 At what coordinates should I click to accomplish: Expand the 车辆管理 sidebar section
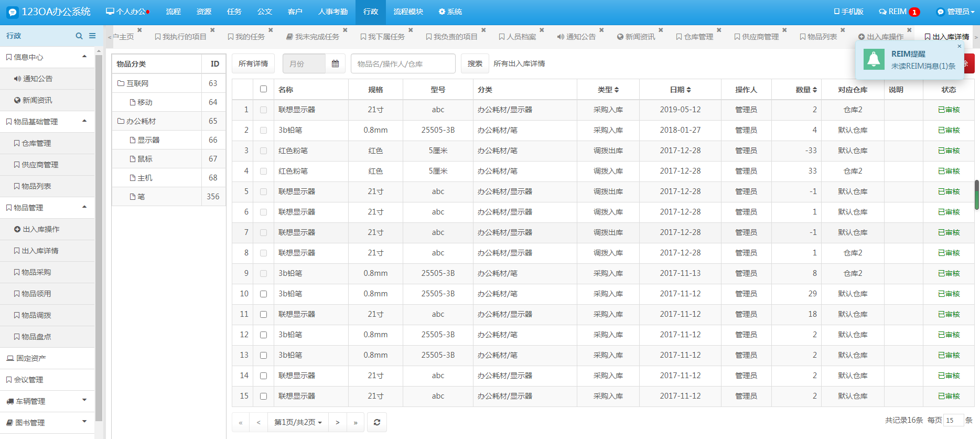click(47, 401)
